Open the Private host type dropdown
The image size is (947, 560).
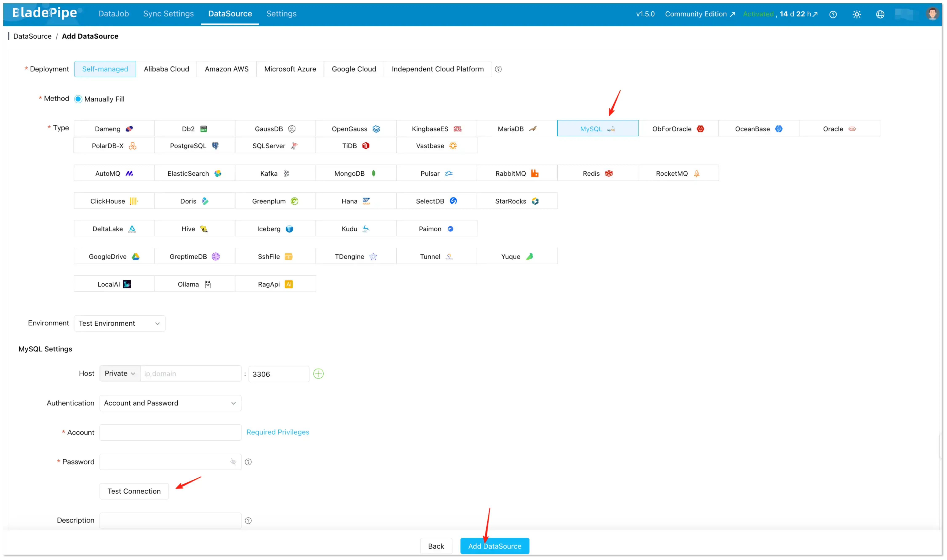120,374
